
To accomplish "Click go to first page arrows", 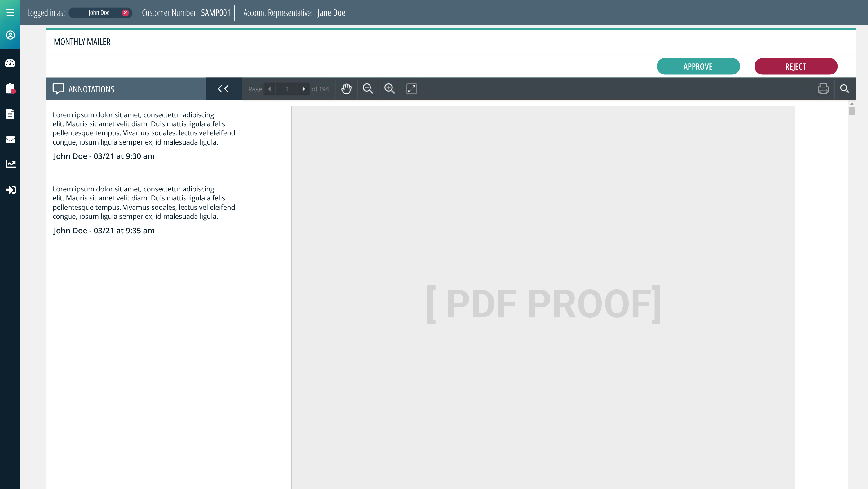I will pyautogui.click(x=224, y=88).
